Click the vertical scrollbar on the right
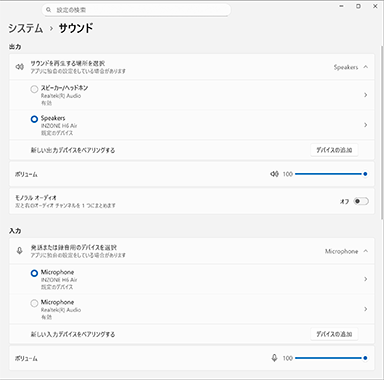 coord(382,132)
